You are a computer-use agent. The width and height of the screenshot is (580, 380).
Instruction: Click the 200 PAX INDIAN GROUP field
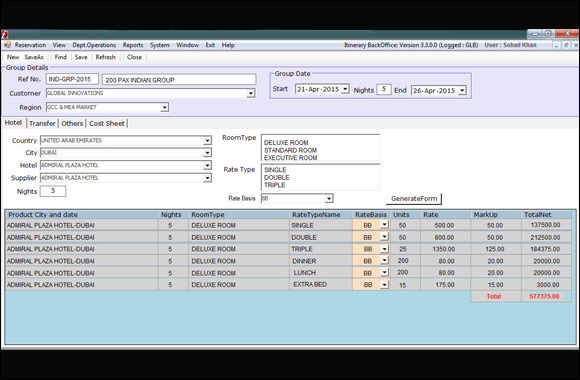coord(179,80)
